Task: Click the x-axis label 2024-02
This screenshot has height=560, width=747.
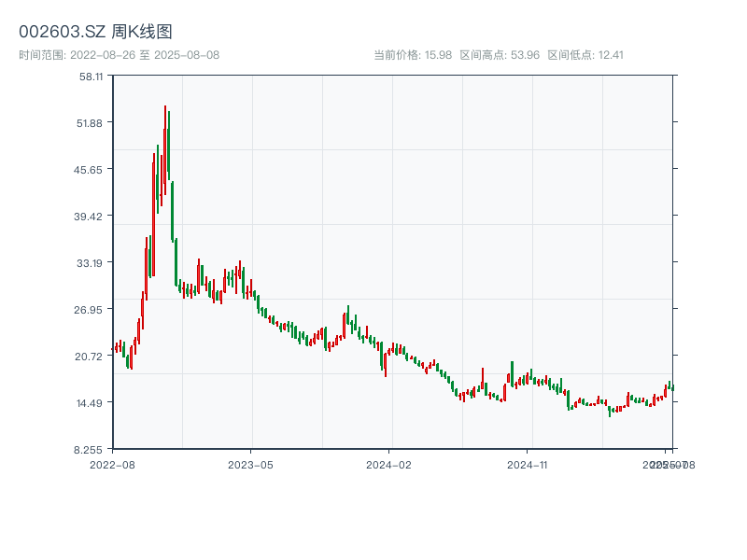Action: click(388, 465)
